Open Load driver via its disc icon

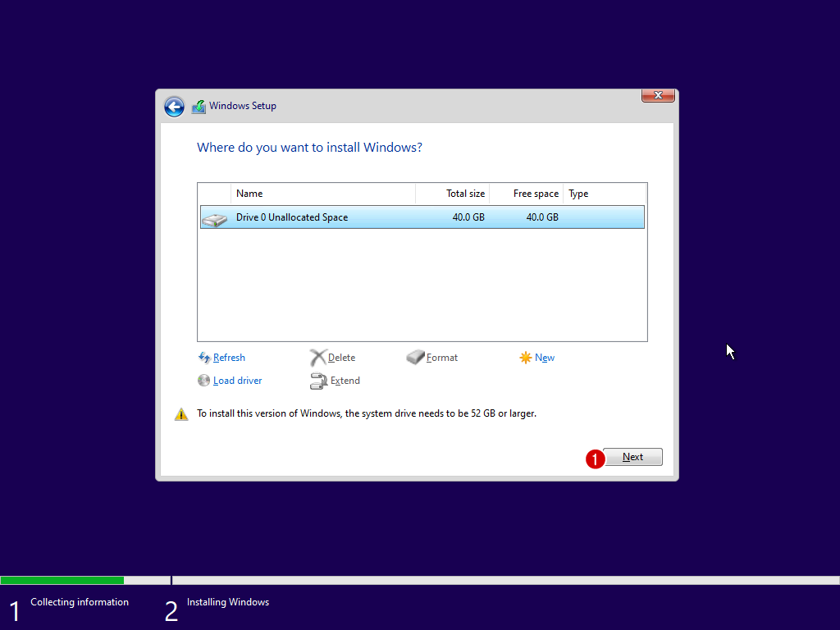coord(204,381)
